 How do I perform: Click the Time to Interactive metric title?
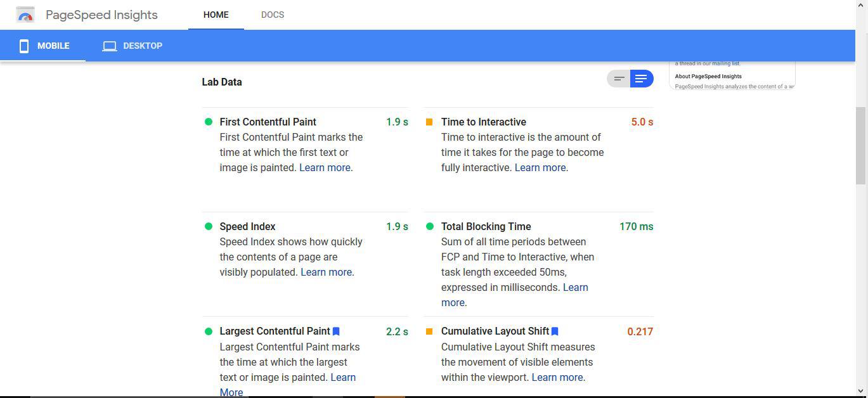(484, 122)
